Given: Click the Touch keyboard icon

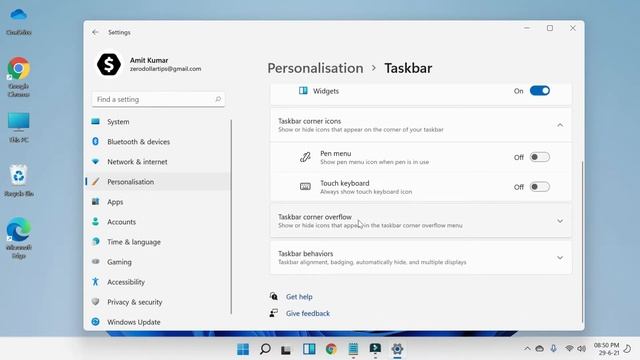Looking at the screenshot, I should [x=305, y=187].
